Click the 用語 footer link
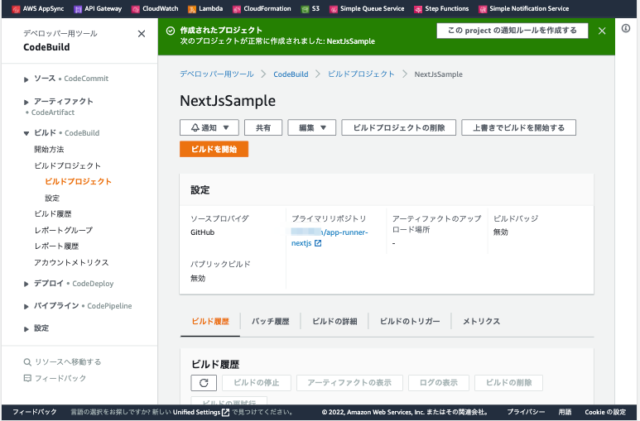The height and width of the screenshot is (421, 640). tap(565, 412)
